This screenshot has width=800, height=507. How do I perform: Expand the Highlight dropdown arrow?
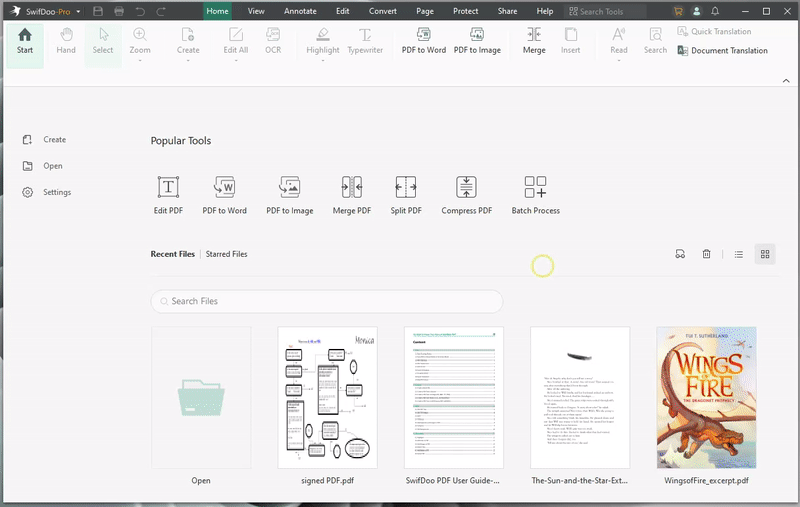322,61
